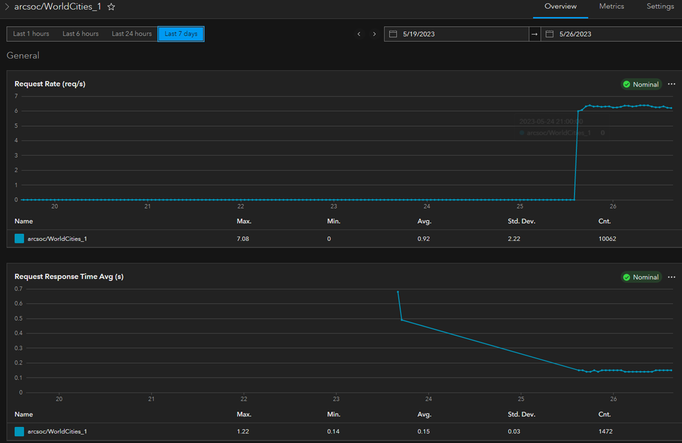Click the 5/19/2023 start date field
Screen dimensions: 682x443
[456, 34]
